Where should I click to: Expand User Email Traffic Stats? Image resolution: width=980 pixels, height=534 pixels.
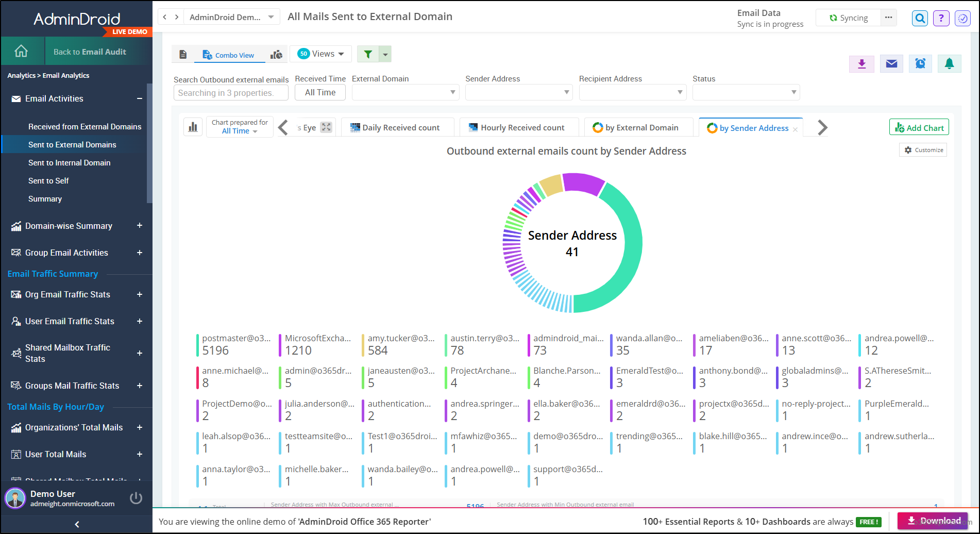140,321
